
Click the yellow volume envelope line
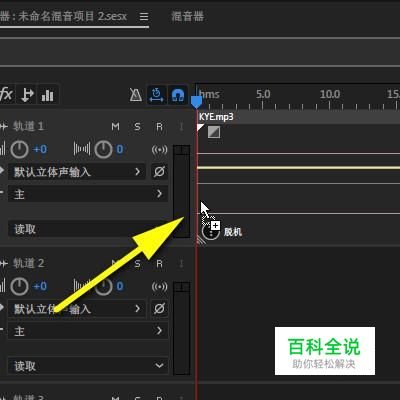click(x=298, y=168)
